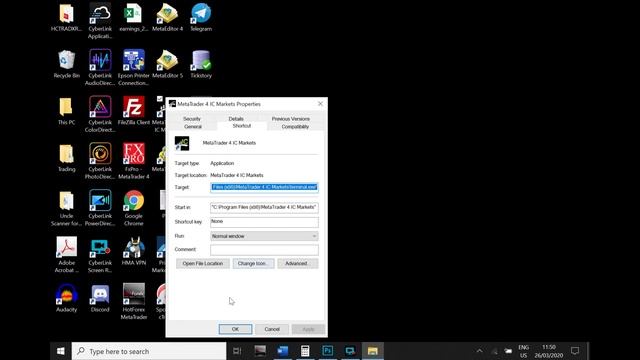Switch to the Security tab

point(191,119)
